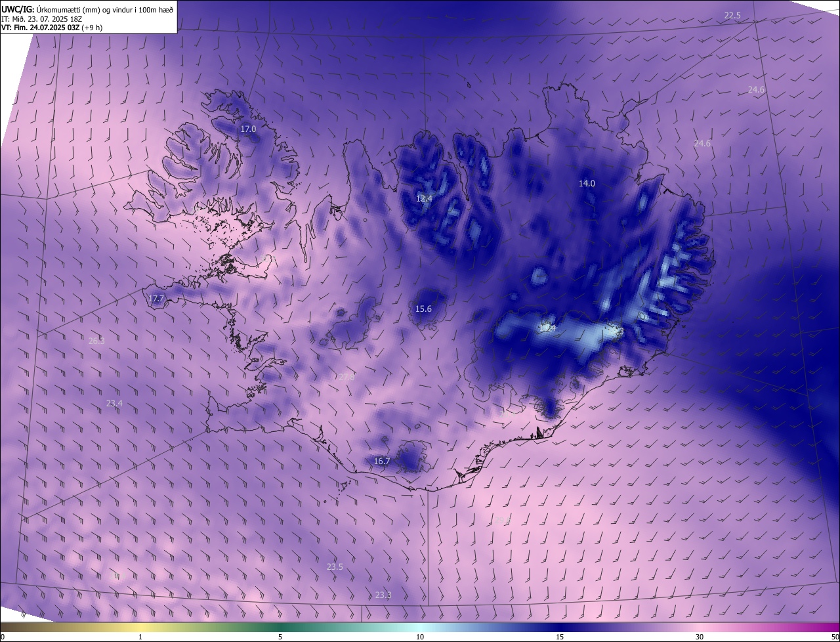Image resolution: width=840 pixels, height=642 pixels.
Task: Click the 12.4 value label
Action: click(425, 198)
